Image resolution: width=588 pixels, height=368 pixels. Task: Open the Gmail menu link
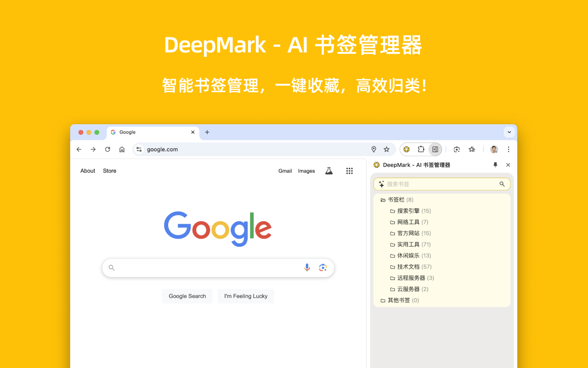[285, 171]
